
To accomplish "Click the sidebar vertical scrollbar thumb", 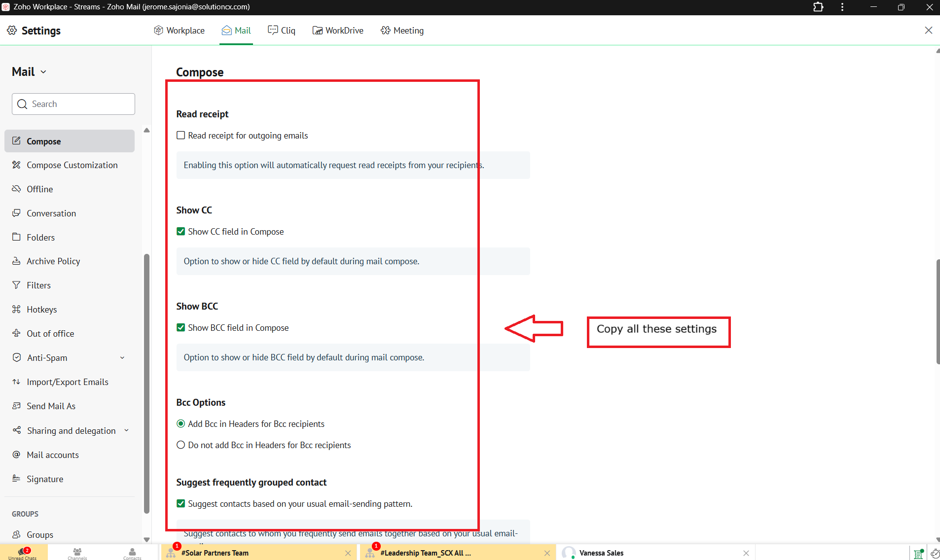I will [146, 385].
